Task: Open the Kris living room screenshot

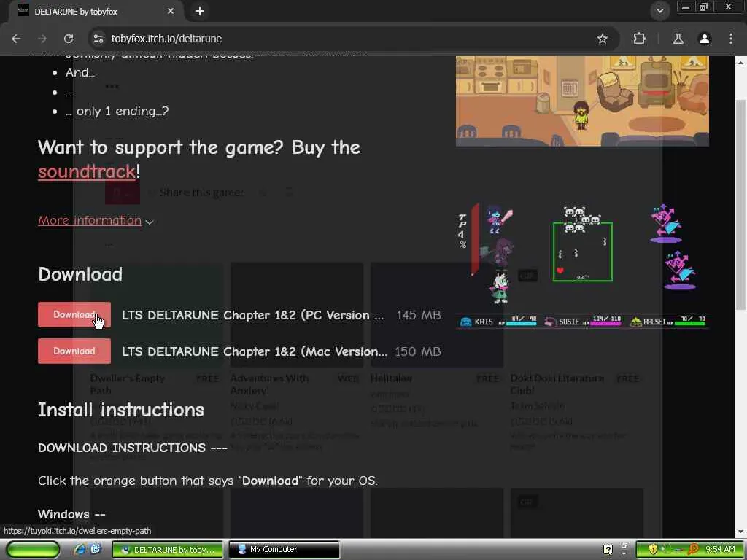Action: coord(582,101)
